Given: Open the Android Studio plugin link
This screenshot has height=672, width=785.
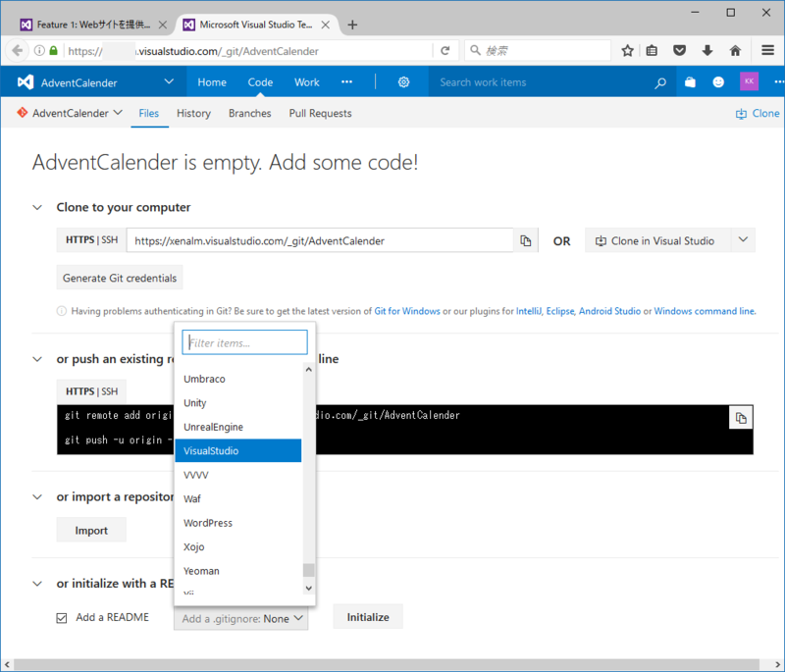Looking at the screenshot, I should tap(609, 311).
